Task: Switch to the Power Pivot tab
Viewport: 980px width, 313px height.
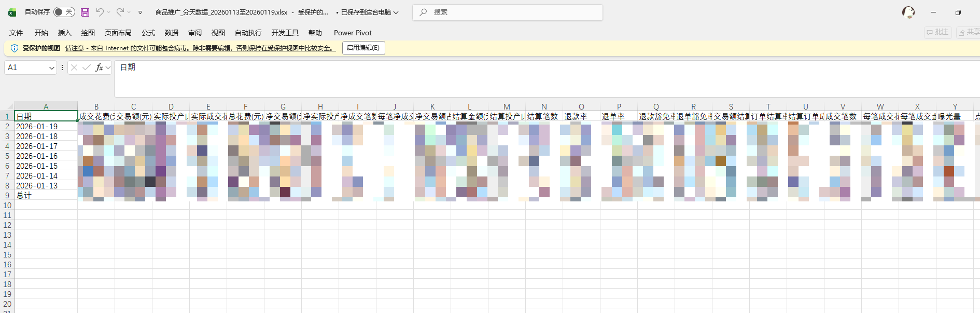Action: (x=353, y=33)
